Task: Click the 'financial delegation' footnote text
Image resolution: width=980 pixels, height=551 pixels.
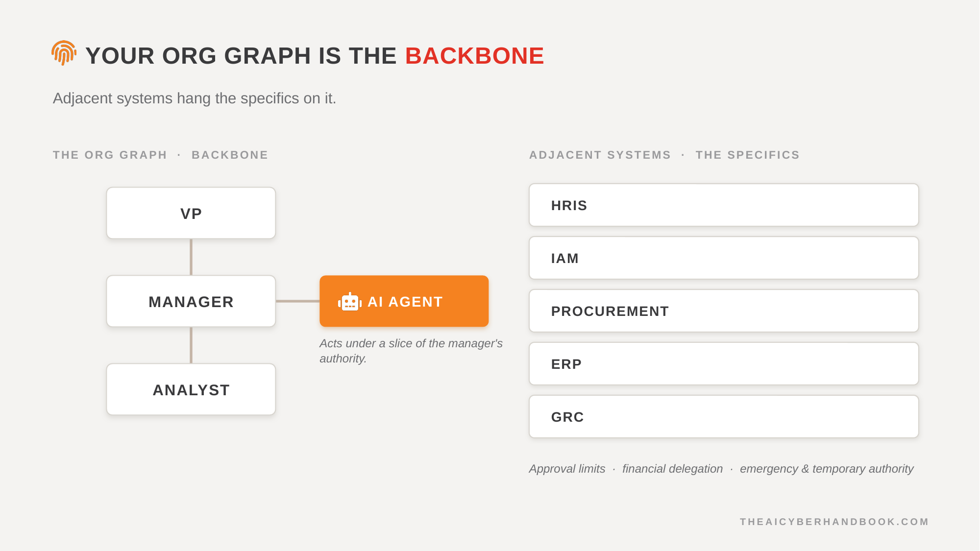Action: coord(672,469)
